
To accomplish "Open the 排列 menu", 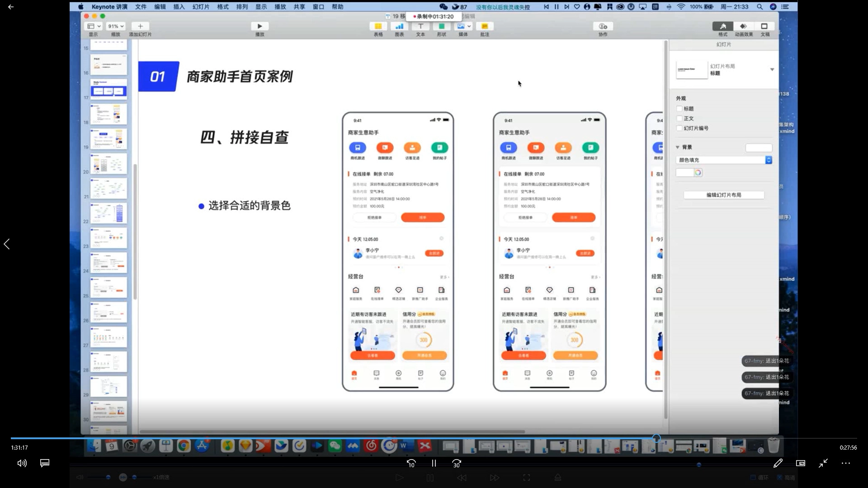I will pos(242,7).
